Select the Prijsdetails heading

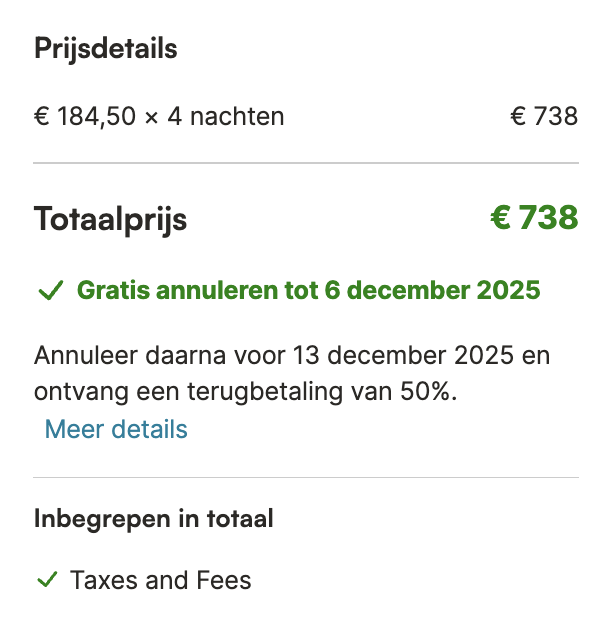[x=105, y=49]
